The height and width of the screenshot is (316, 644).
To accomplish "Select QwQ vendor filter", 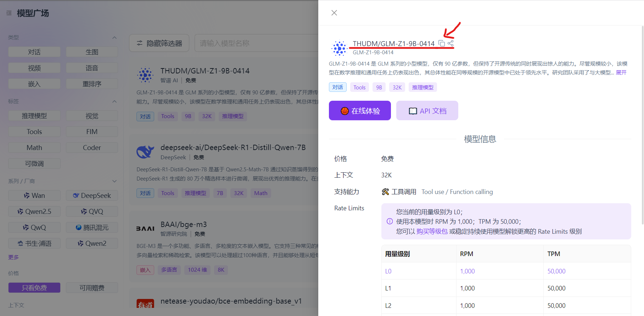I will tap(34, 227).
